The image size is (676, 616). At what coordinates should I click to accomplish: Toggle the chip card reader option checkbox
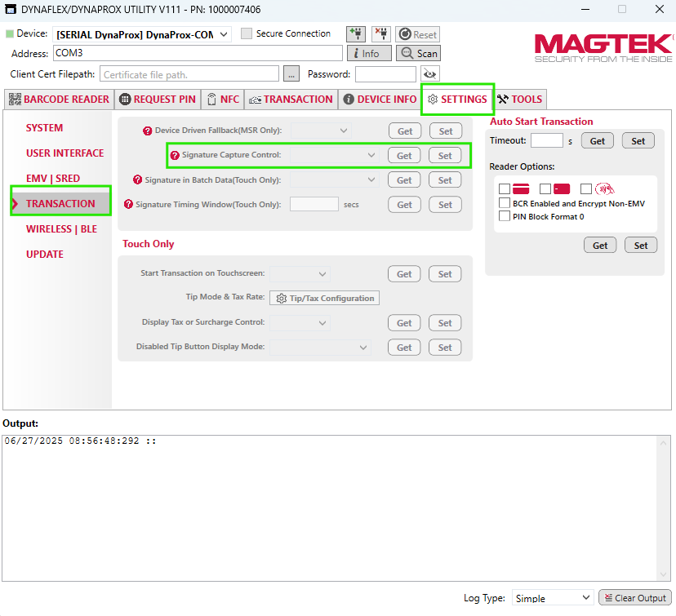[545, 188]
